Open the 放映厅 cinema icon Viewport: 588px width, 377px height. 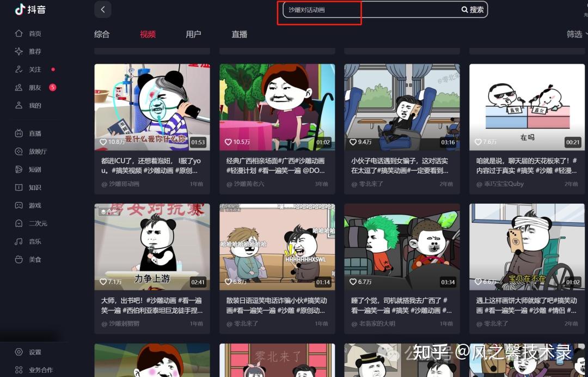(20, 151)
